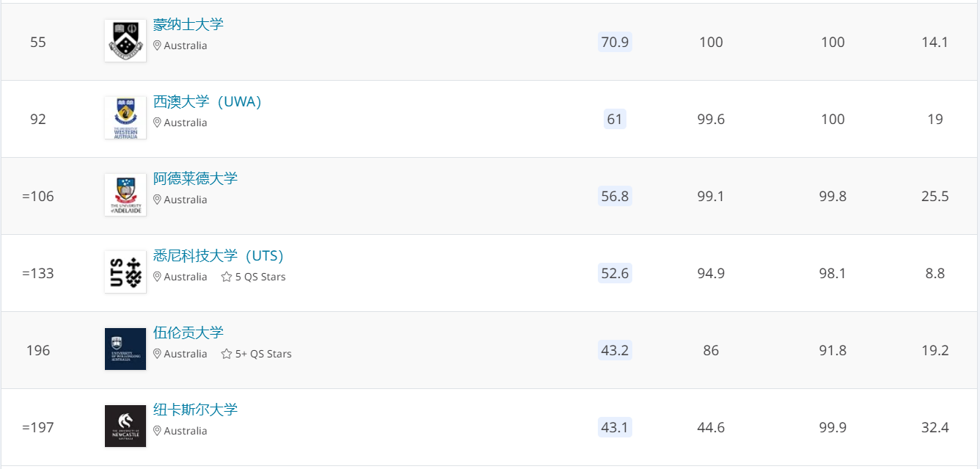Screen dimensions: 980x469
Task: Click the highlighted 52.6 overall score
Action: point(615,273)
